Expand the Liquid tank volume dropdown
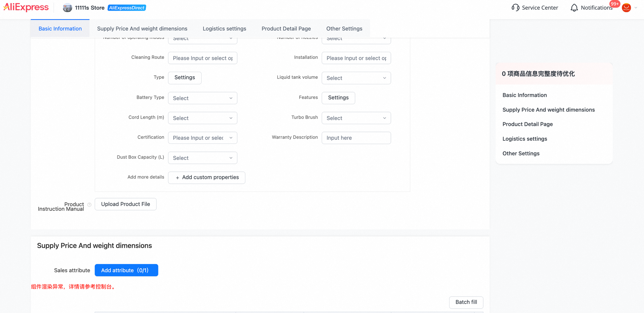The image size is (644, 313). point(356,78)
